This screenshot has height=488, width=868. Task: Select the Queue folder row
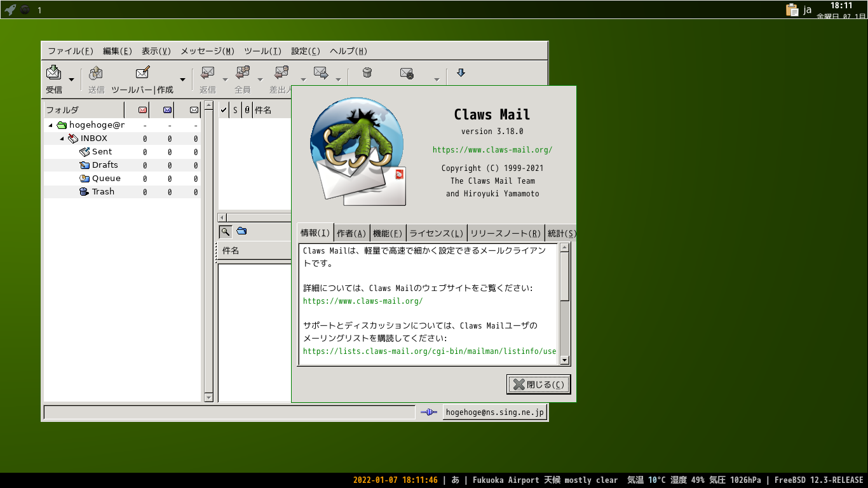pos(122,179)
